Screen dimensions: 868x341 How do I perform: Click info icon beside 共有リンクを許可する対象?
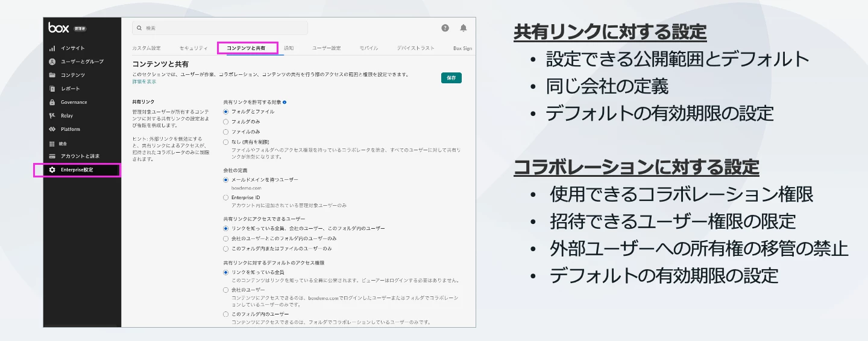pos(285,103)
